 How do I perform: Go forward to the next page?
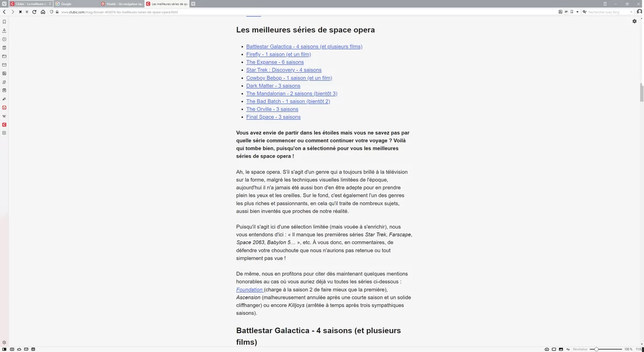click(x=12, y=12)
